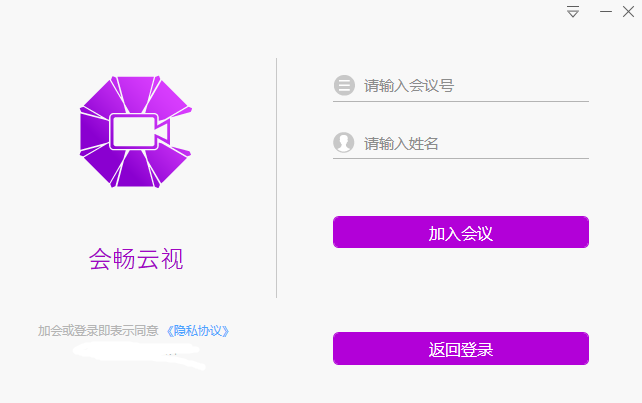Click the meeting number list icon
Screen dimensions: 642x403
(x=344, y=86)
